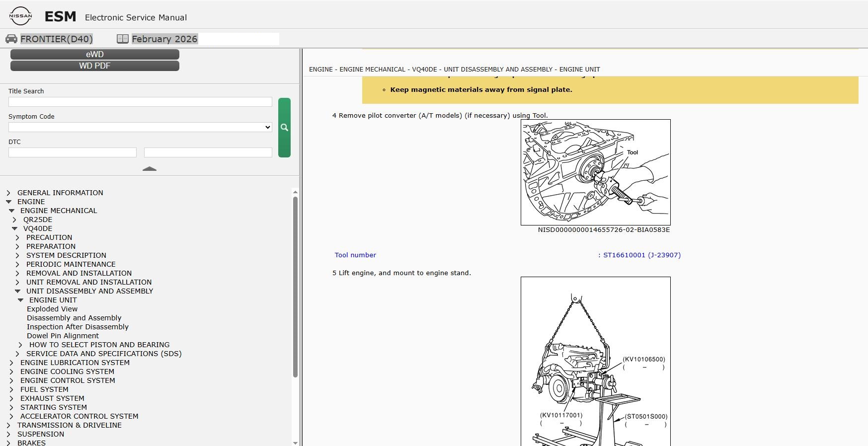
Task: Select the February 2026 edition label
Action: pyautogui.click(x=164, y=39)
